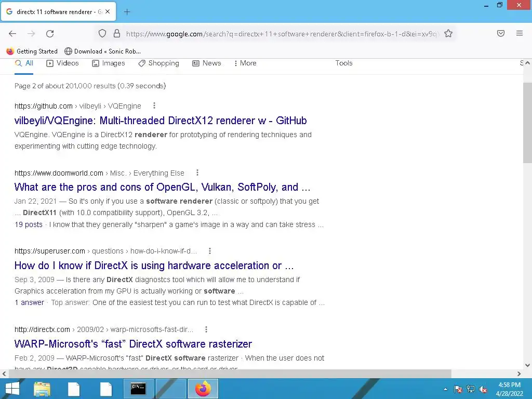Click the Firefox taskbar icon

tap(203, 389)
